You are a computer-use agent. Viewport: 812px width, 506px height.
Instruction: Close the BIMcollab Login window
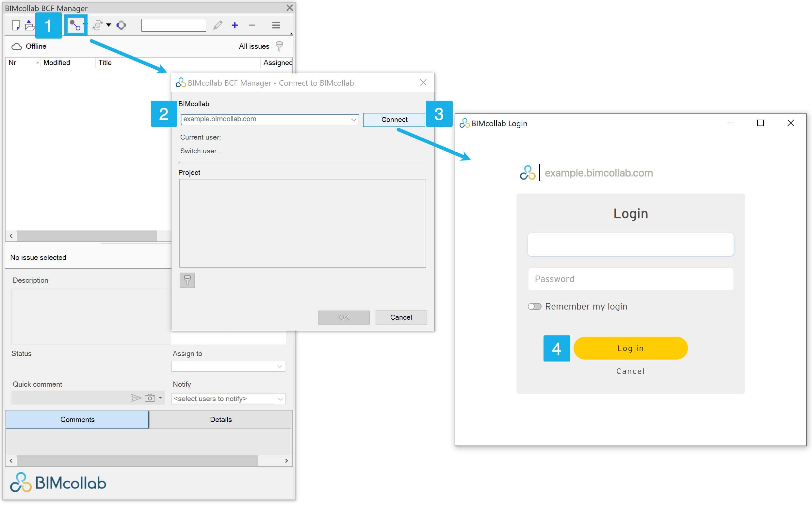790,123
